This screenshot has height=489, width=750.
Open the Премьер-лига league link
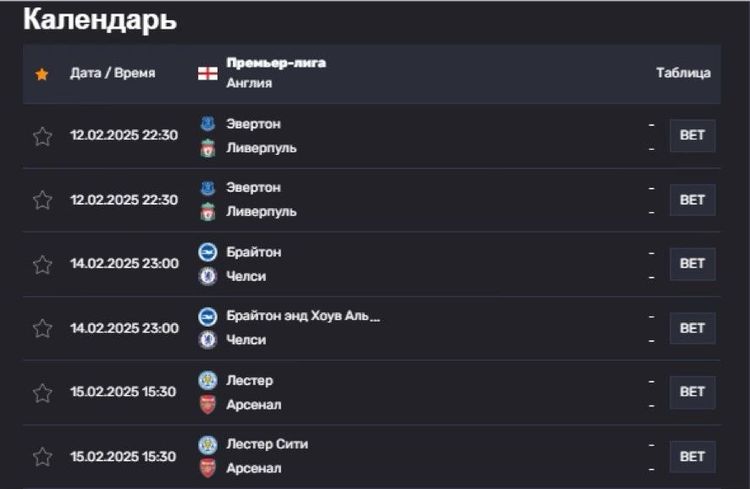(x=276, y=63)
